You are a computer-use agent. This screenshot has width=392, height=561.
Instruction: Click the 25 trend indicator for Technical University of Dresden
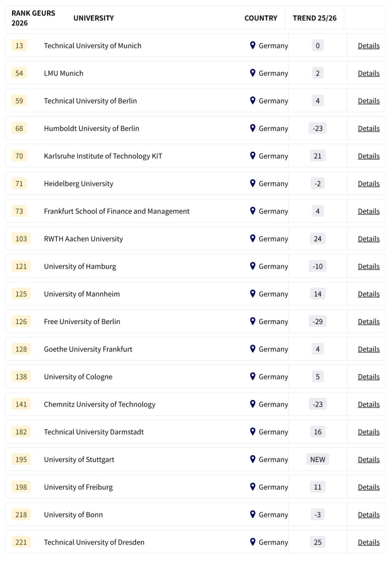(317, 542)
